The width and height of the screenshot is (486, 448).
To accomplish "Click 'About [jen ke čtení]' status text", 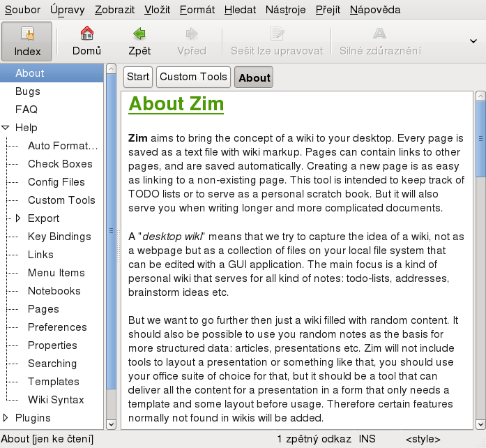I will 47,439.
